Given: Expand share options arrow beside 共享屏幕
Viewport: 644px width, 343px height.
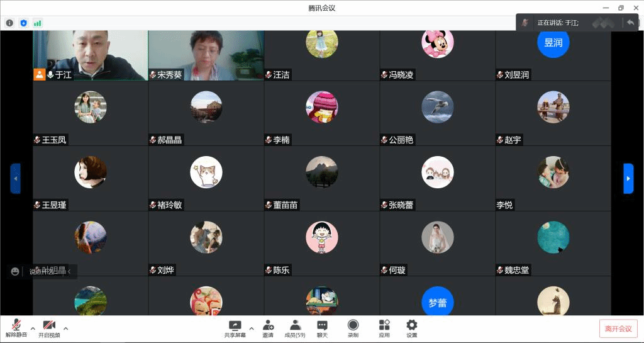Looking at the screenshot, I should (252, 328).
